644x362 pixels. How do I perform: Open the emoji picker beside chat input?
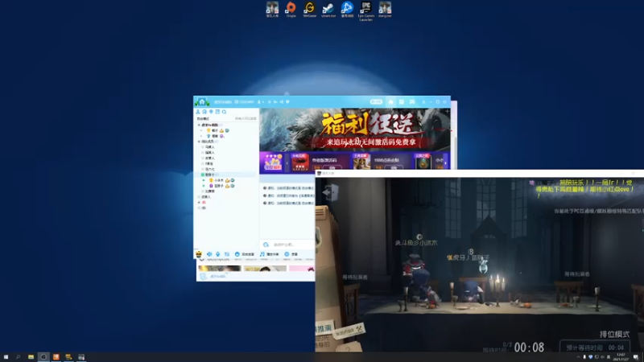266,245
